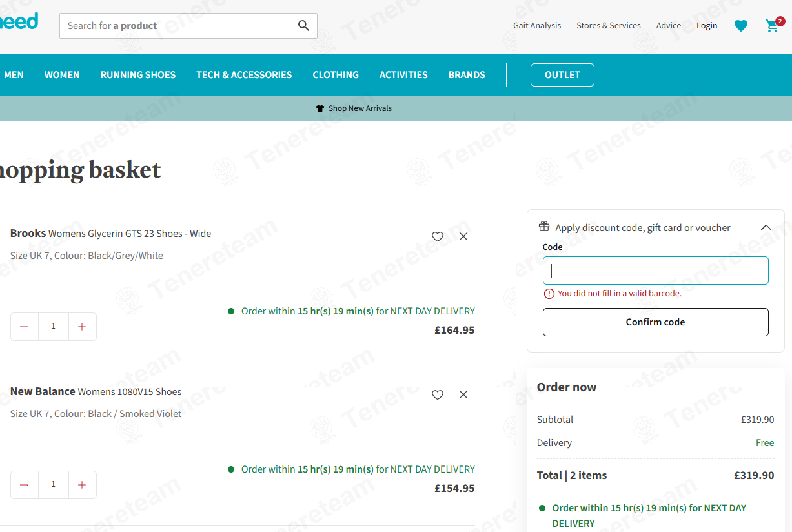
Task: Open Brooks Womens Glycerin GTS 23 product
Action: (x=111, y=234)
